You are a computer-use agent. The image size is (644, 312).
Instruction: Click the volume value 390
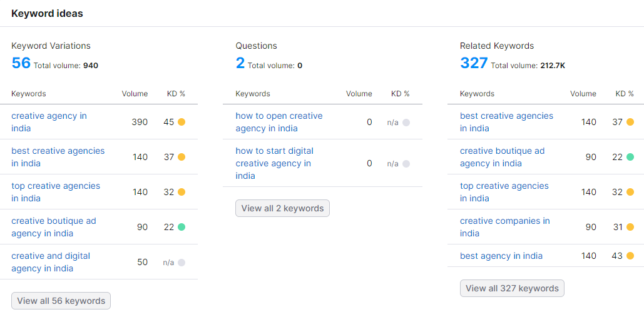[x=140, y=122]
